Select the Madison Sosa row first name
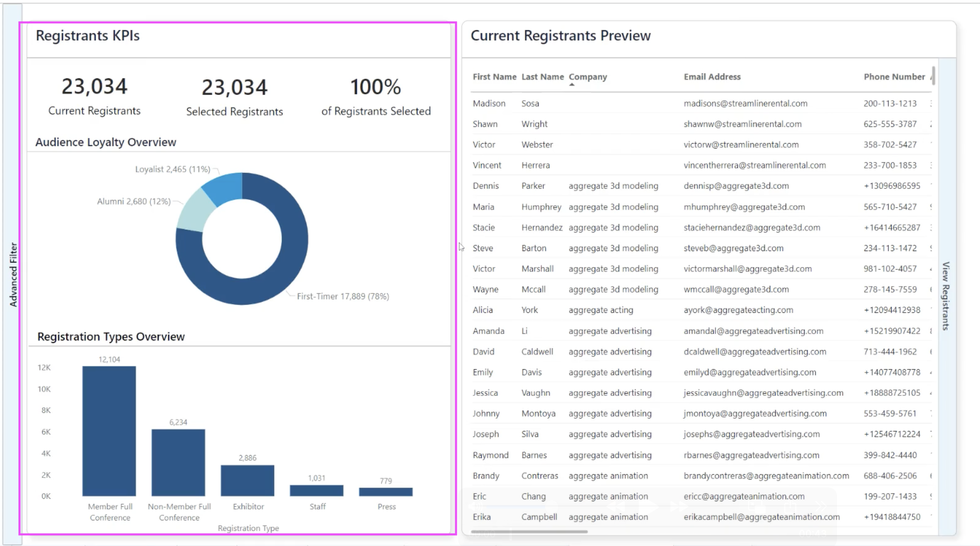 (x=489, y=103)
